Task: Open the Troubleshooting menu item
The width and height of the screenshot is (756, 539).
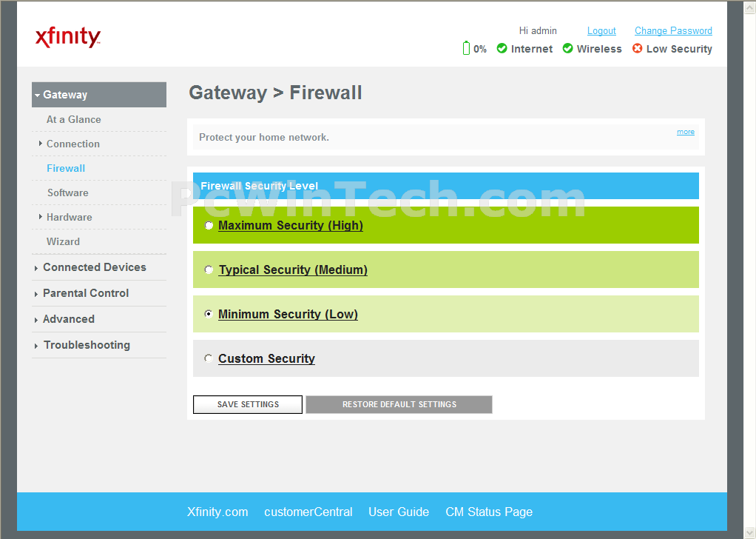Action: point(87,345)
